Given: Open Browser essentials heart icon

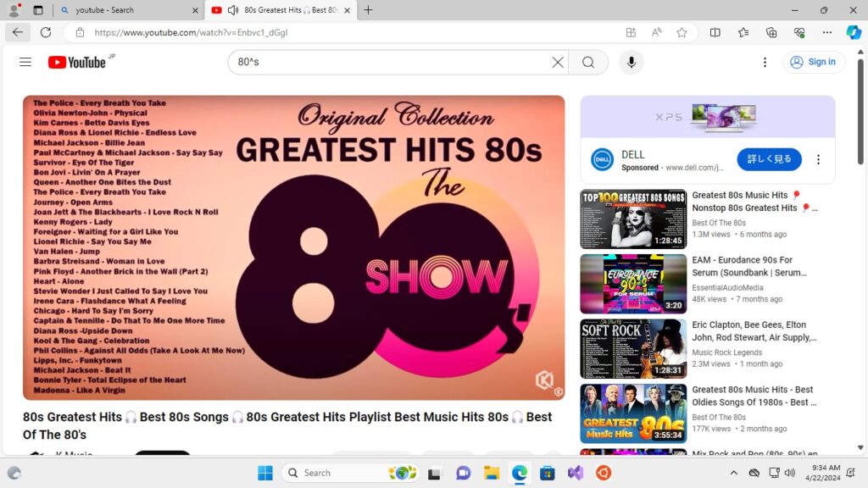Looking at the screenshot, I should click(798, 33).
